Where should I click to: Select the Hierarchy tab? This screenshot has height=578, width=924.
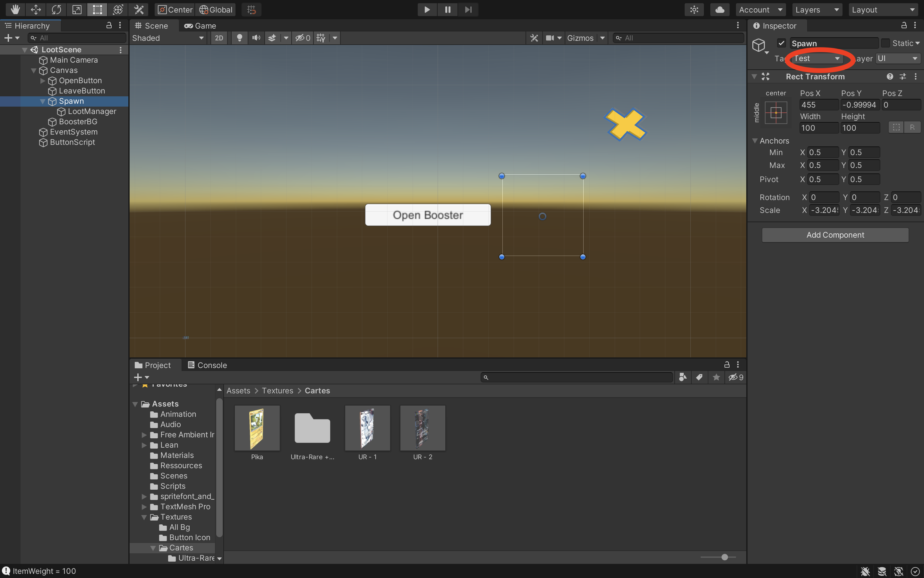click(28, 26)
